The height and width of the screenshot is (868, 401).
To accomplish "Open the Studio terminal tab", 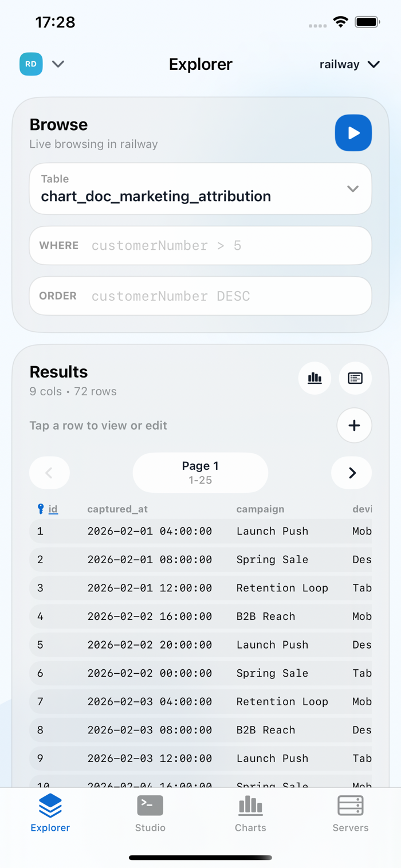I will click(x=150, y=814).
